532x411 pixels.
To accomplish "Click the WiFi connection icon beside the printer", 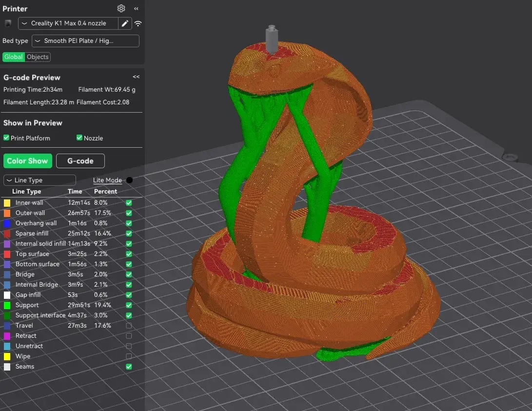I will (138, 23).
